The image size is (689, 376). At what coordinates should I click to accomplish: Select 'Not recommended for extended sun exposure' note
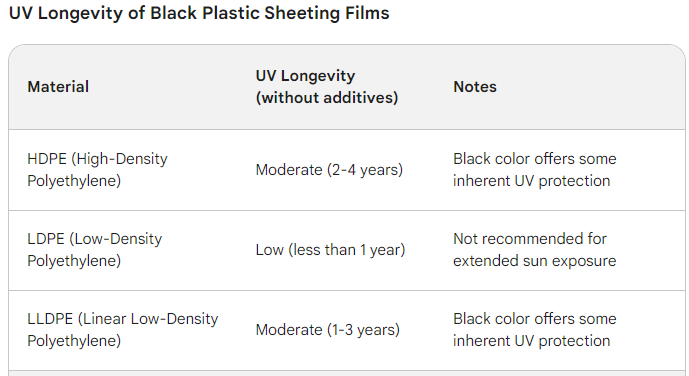pyautogui.click(x=535, y=249)
